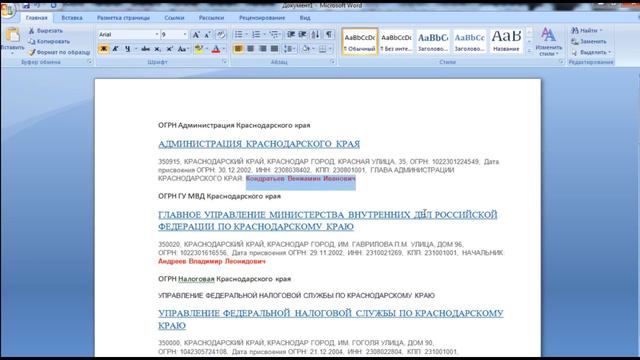Screen dimensions: 640x360
Task: Click the Sort icon
Action: click(x=316, y=34)
